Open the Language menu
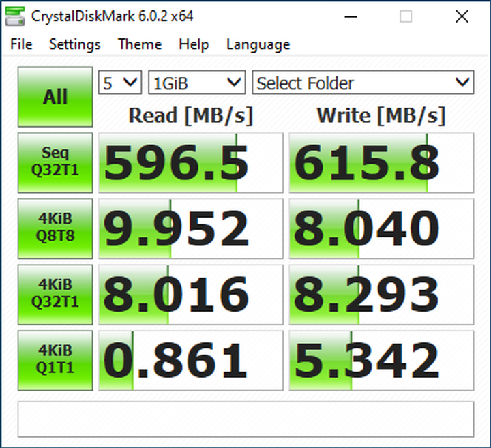 [258, 44]
